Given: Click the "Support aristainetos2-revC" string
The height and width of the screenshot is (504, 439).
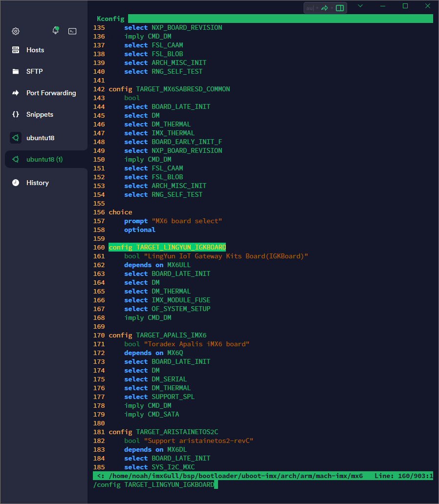Looking at the screenshot, I should [x=198, y=441].
